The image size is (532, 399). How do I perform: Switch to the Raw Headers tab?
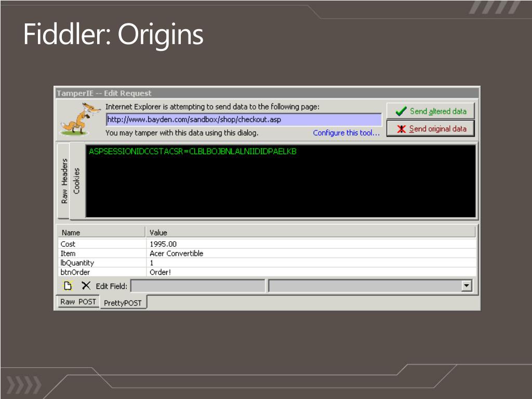[x=64, y=181]
